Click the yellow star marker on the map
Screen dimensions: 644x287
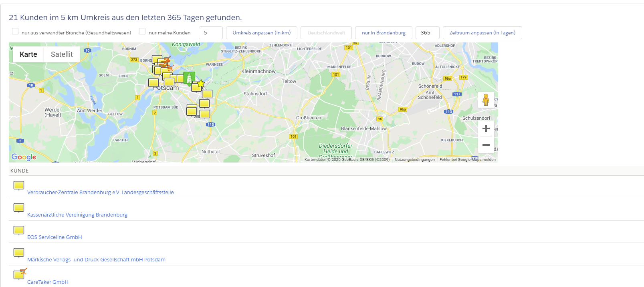[x=201, y=84]
